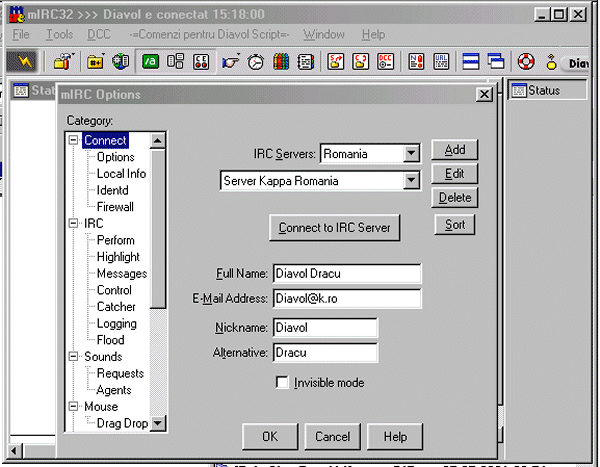
Task: Open the DCC menu
Action: (99, 34)
